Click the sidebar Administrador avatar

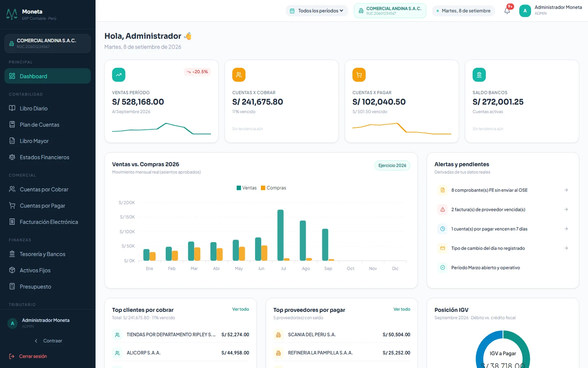pyautogui.click(x=12, y=323)
